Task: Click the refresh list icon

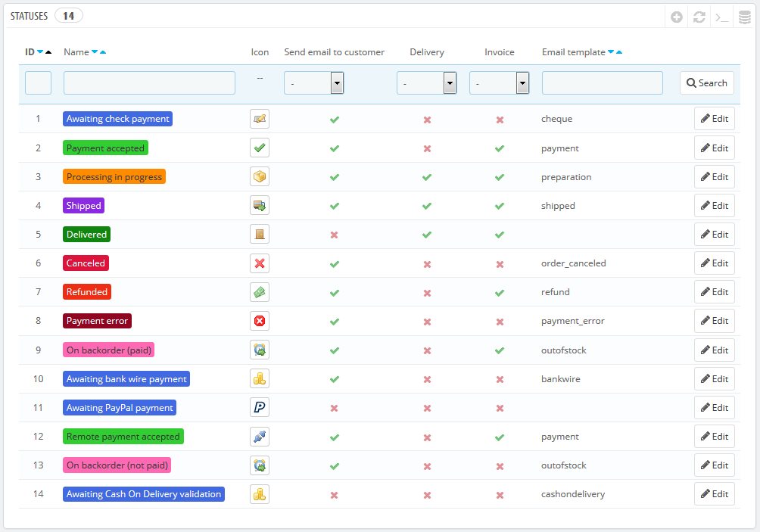Action: (x=699, y=17)
